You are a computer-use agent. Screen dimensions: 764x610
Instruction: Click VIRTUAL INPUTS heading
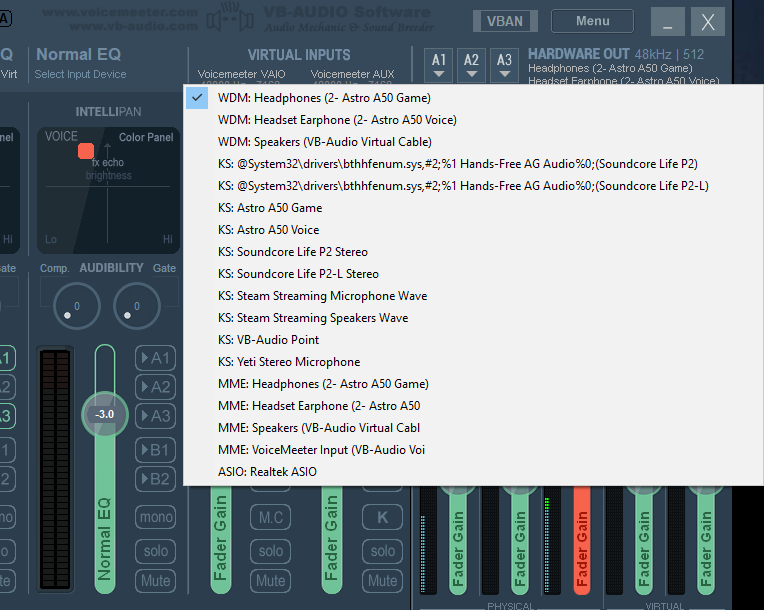tap(299, 55)
